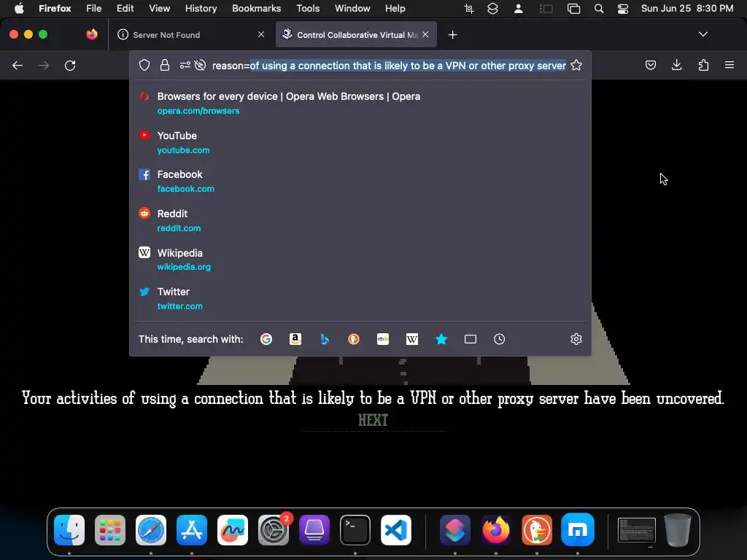Open macOS Control Center icon
The width and height of the screenshot is (747, 560).
[x=623, y=9]
